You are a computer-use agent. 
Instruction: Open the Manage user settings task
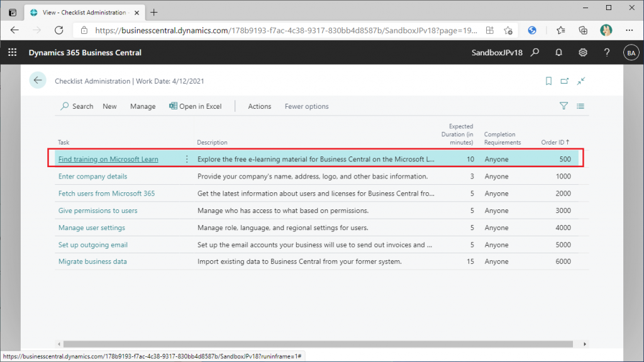tap(92, 228)
